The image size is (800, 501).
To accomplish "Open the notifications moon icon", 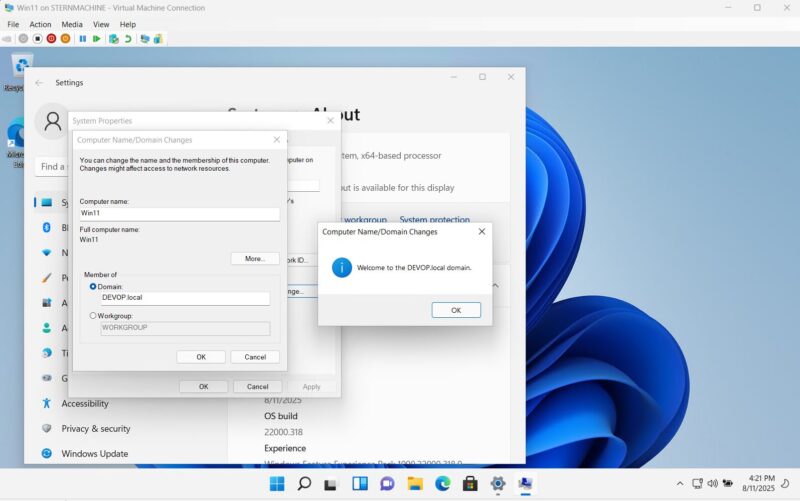I will point(786,483).
